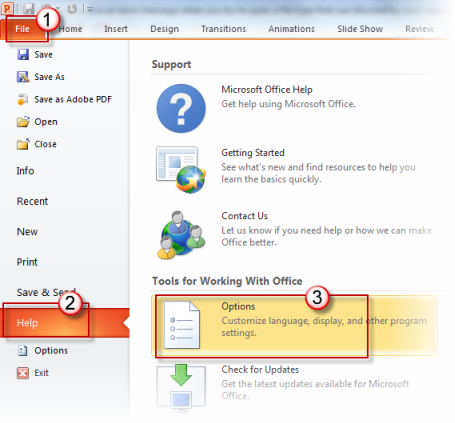The image size is (455, 423).
Task: Open Options under Tools for Working With Office
Action: pyautogui.click(x=295, y=325)
